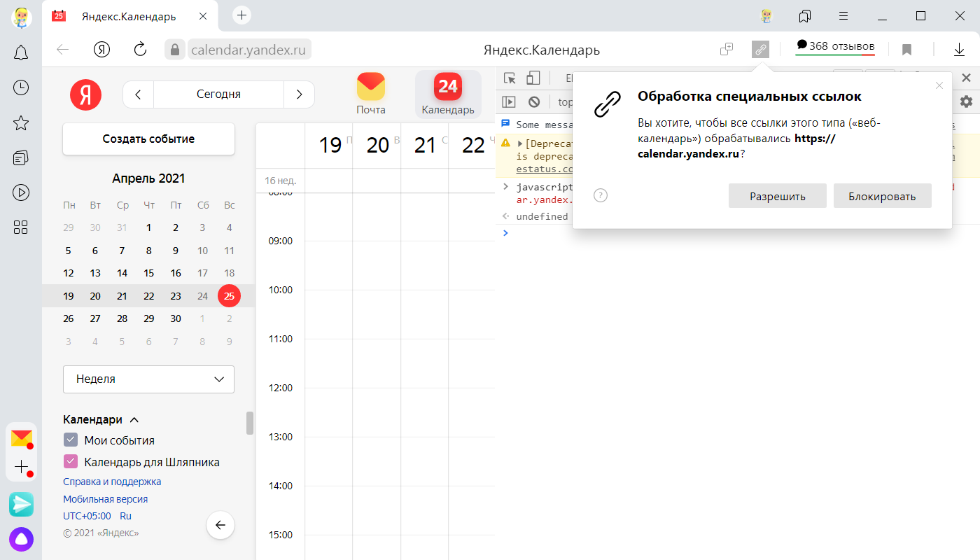Click the 'Сегодня' button
The height and width of the screenshot is (560, 980).
(218, 94)
